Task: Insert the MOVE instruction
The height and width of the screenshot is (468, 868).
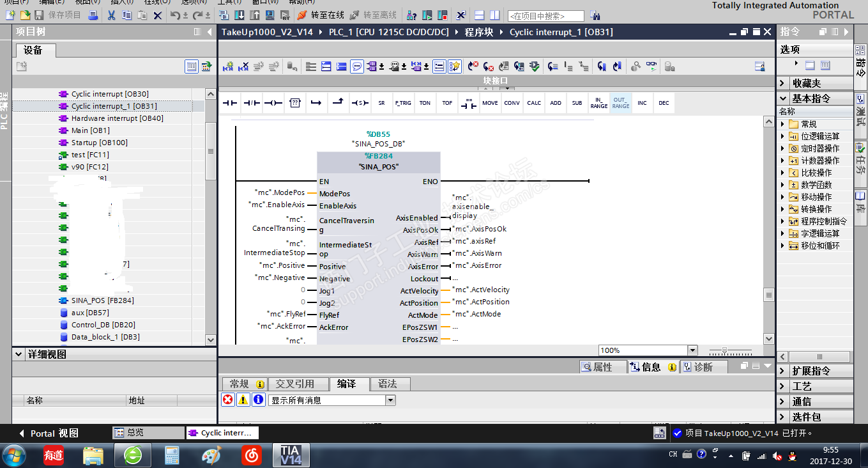Action: click(x=490, y=103)
